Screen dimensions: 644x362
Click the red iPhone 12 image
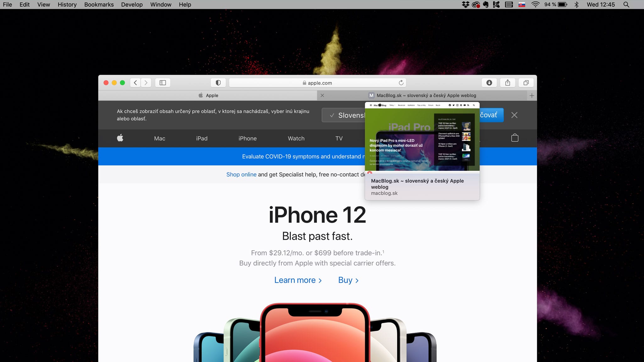pos(315,333)
